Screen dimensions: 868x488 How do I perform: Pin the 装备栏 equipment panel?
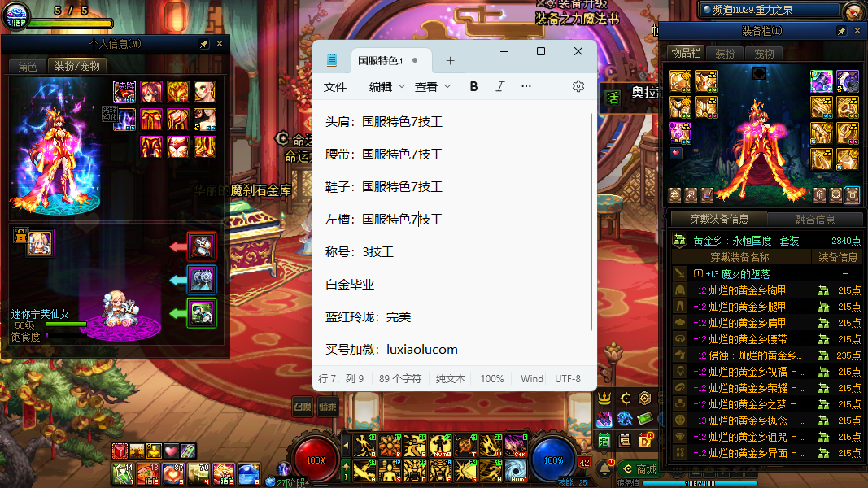click(x=842, y=31)
